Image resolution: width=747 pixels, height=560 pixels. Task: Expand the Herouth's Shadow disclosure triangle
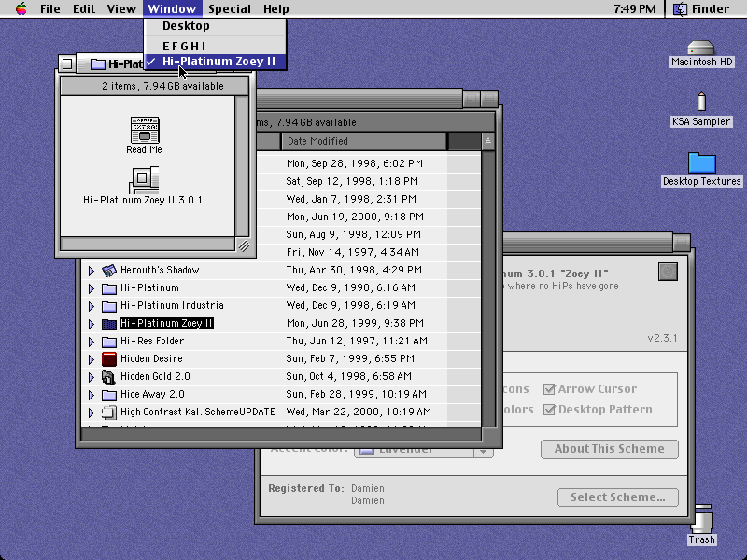91,271
